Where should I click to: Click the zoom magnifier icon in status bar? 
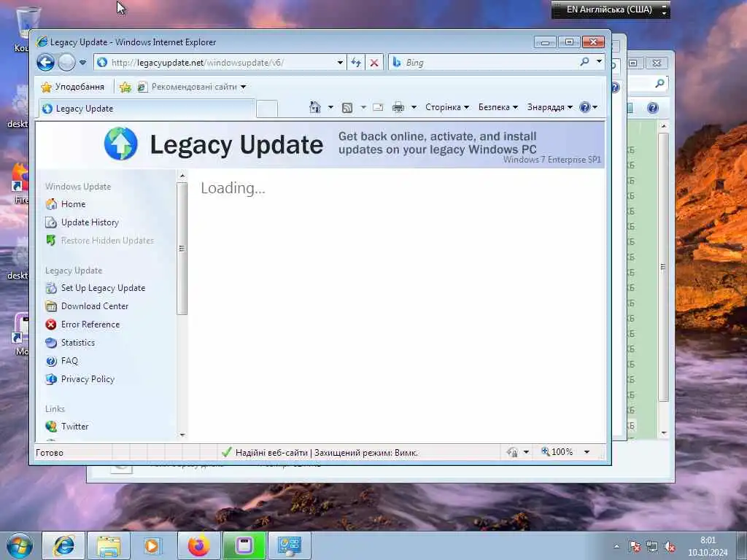pos(546,451)
